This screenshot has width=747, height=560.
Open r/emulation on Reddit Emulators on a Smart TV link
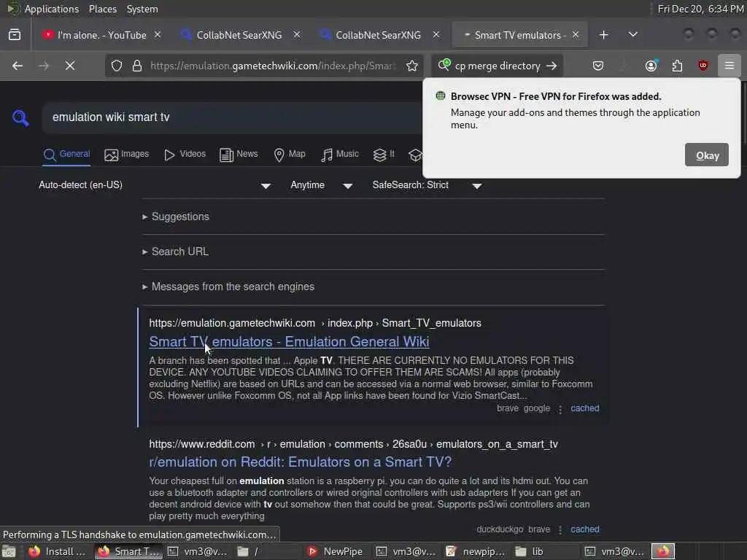(300, 462)
